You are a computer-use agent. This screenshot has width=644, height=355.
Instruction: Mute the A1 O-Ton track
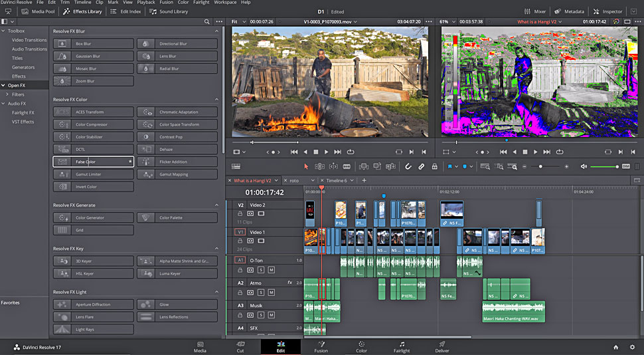[x=271, y=270]
